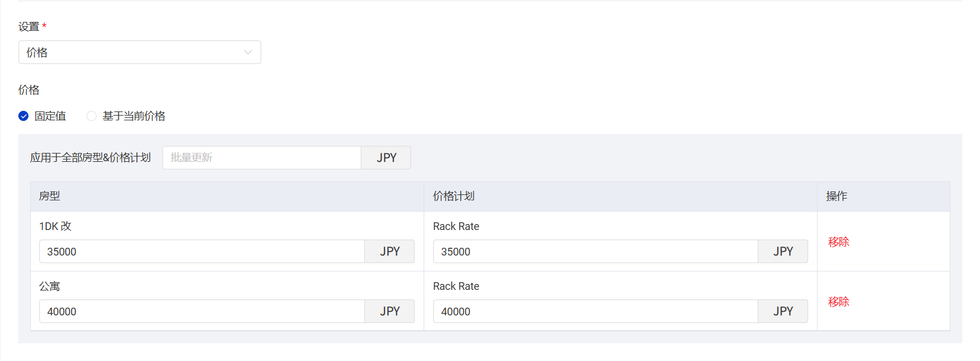The image size is (980, 361).
Task: Click the 房型 column header
Action: [x=50, y=196]
